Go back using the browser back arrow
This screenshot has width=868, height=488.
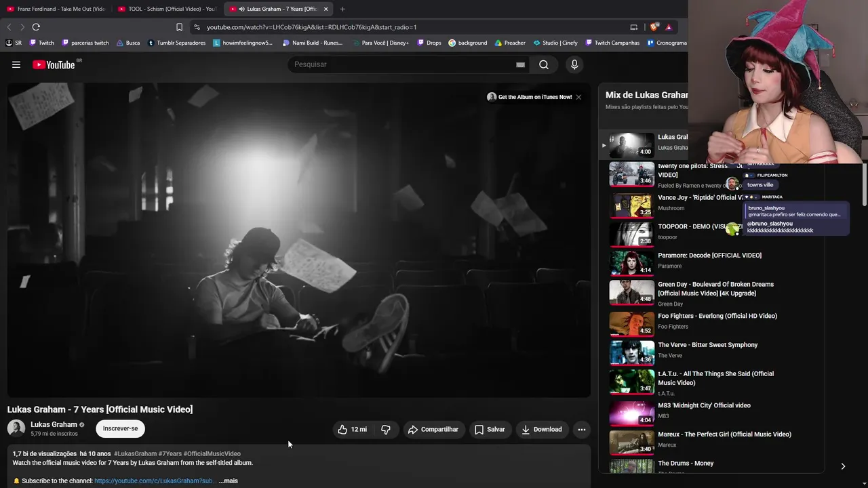pos(9,27)
